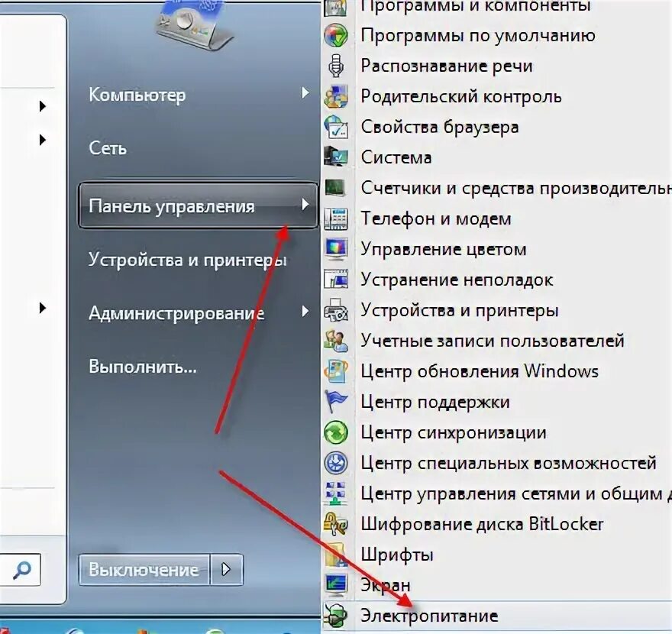The height and width of the screenshot is (634, 672).
Task: Open the Электропитание power options icon
Action: pos(335,616)
